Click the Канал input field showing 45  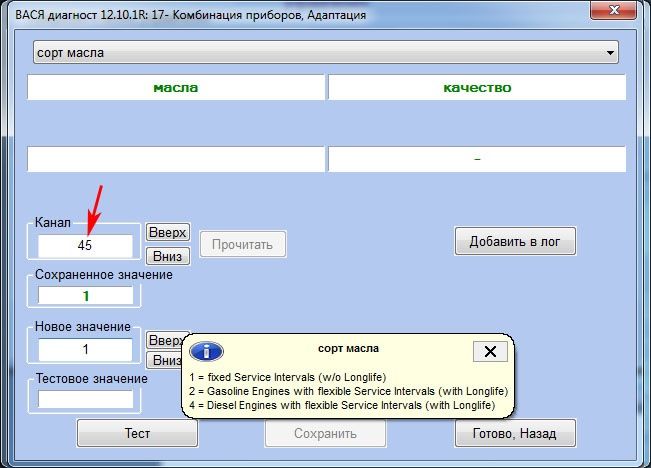[x=85, y=245]
